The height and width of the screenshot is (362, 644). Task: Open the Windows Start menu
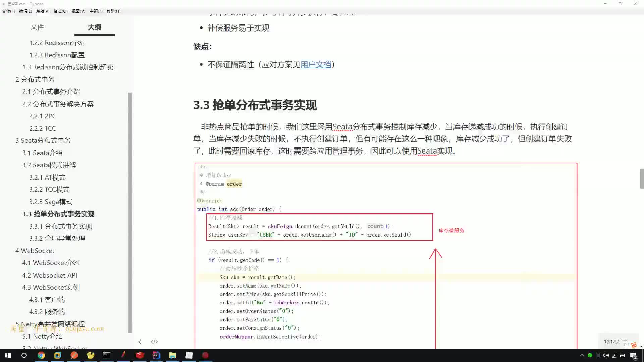point(8,355)
